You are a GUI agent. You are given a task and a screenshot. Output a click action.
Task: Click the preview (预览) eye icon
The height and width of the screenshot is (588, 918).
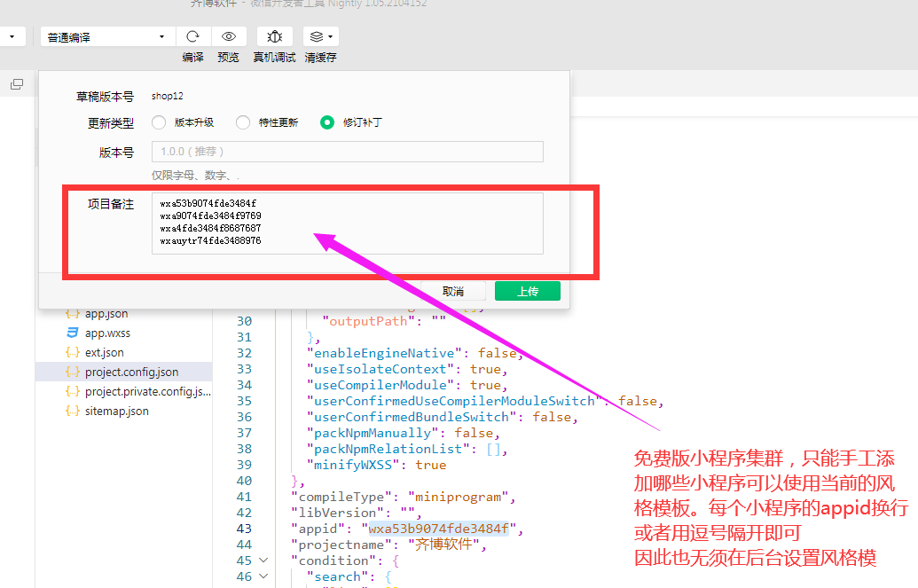pos(228,36)
